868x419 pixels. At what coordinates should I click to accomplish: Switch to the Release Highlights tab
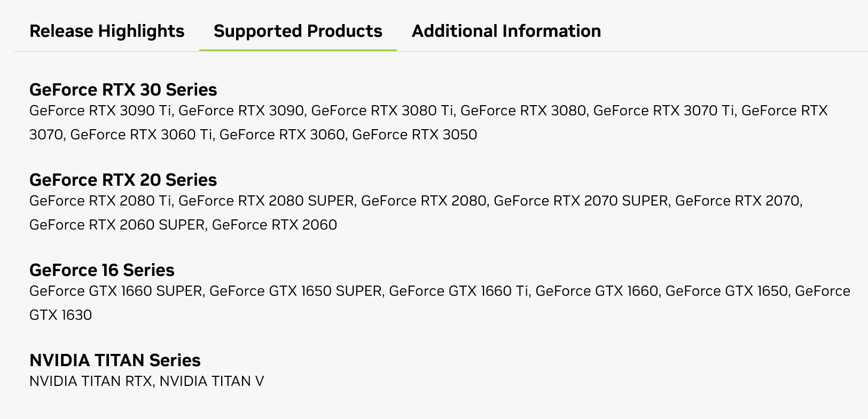click(107, 31)
